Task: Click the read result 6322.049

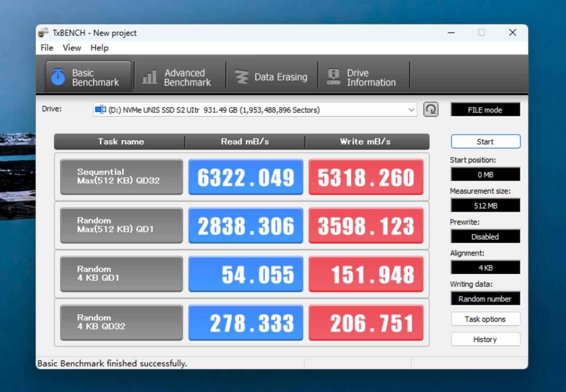Action: pos(246,177)
